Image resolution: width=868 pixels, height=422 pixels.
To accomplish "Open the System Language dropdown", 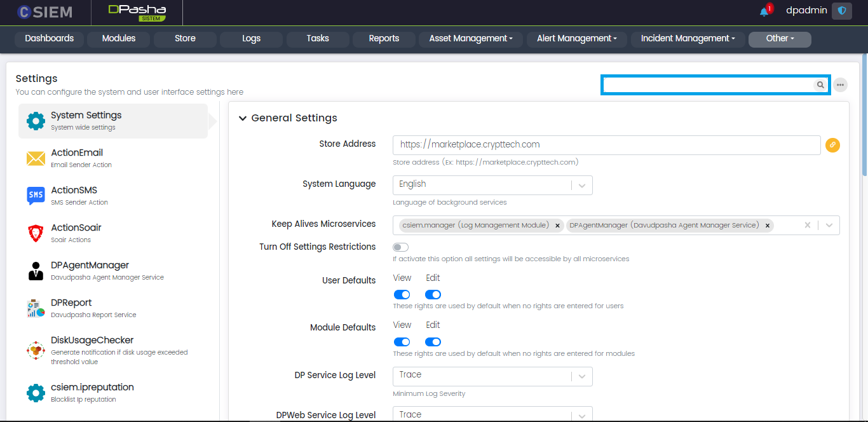I will [x=492, y=185].
